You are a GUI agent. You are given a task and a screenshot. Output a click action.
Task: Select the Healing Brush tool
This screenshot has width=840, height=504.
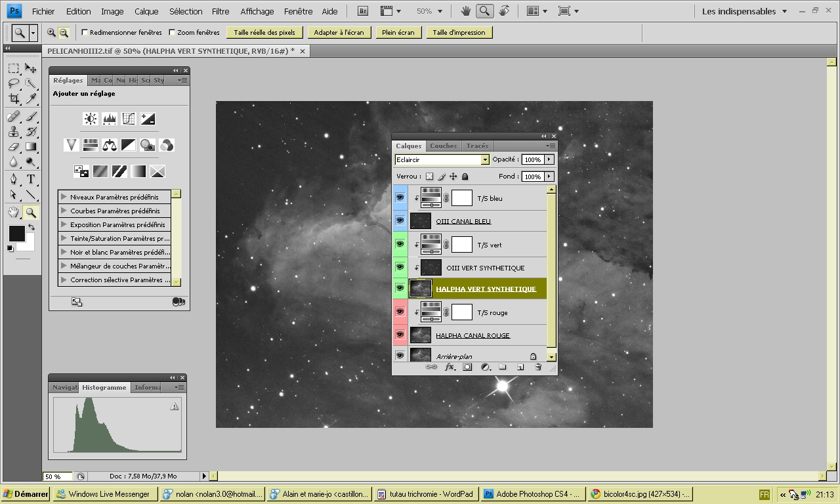pyautogui.click(x=13, y=117)
